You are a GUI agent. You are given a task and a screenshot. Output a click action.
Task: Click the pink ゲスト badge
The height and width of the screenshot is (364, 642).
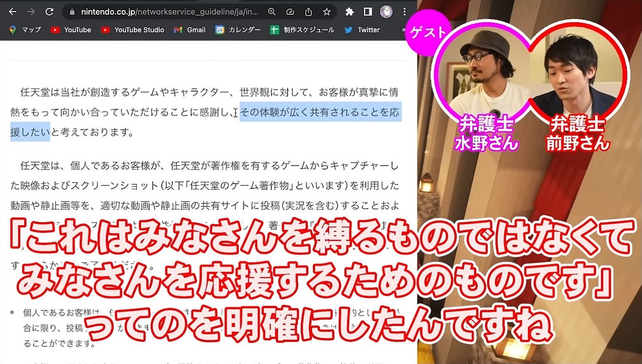[428, 32]
